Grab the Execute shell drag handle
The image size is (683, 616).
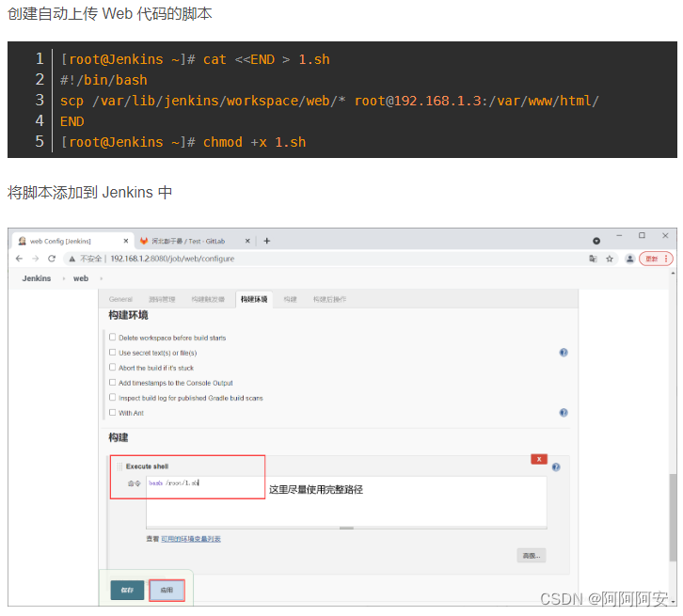(x=119, y=466)
